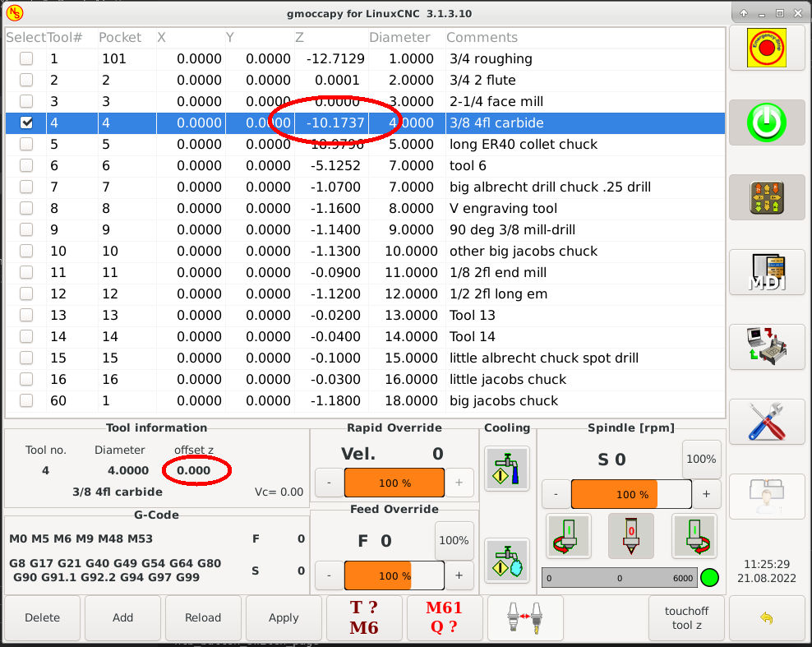The image size is (812, 647).
Task: Turn on flood coolant
Action: pos(507,469)
